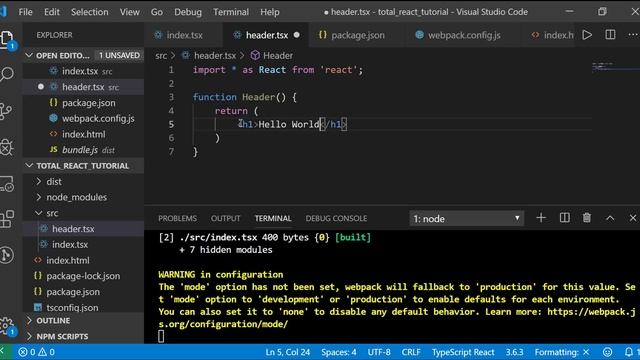Click the 3.6.3 TypeScript version

pyautogui.click(x=514, y=352)
